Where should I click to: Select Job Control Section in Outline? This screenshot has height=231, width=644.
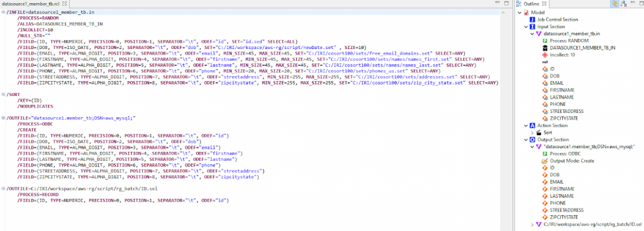[x=558, y=19]
